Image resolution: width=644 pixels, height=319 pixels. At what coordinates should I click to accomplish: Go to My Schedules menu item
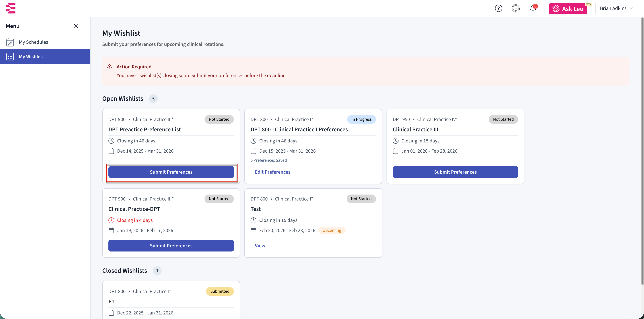34,42
